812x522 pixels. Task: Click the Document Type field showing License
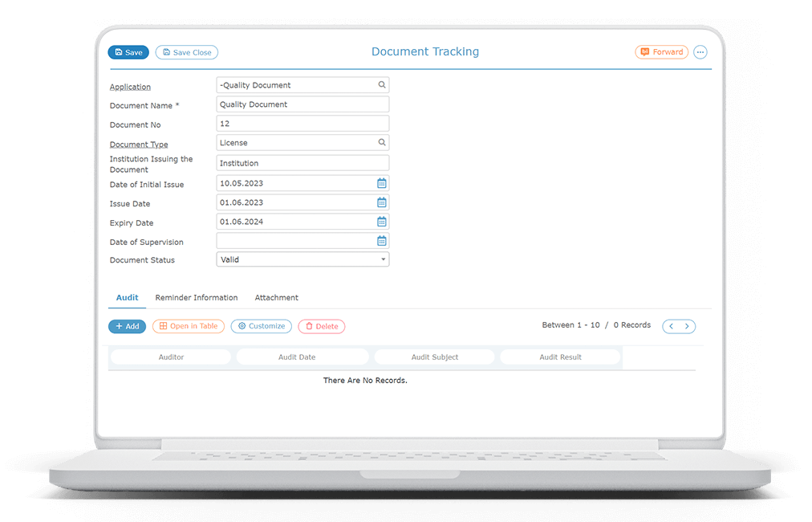click(x=302, y=143)
